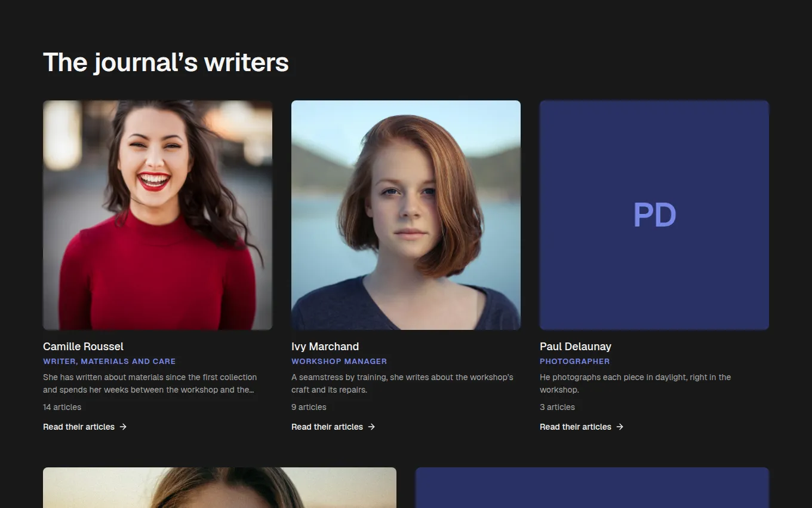
Task: Select the name Ivy Marchand
Action: [325, 347]
